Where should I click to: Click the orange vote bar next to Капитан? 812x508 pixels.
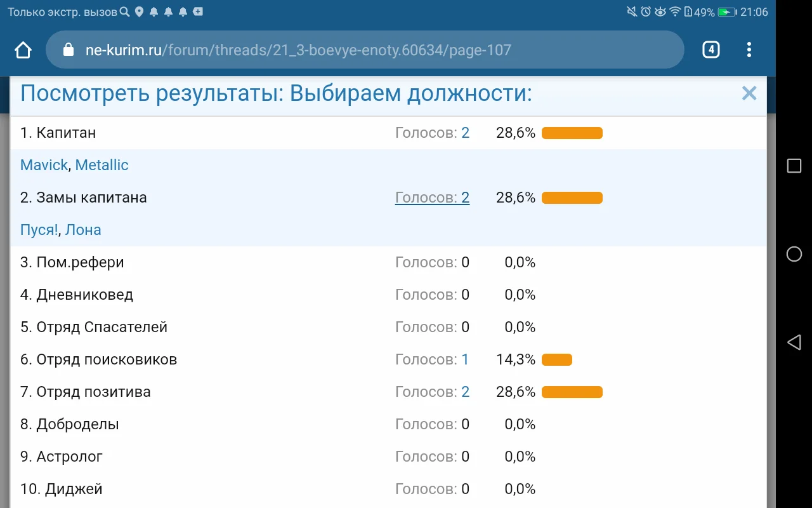tap(572, 133)
